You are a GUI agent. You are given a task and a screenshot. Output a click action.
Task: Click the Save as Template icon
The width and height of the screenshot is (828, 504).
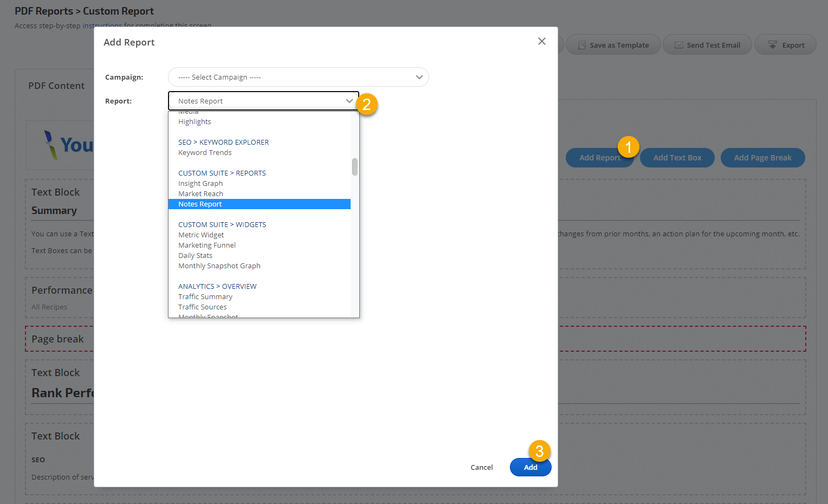[x=582, y=45]
